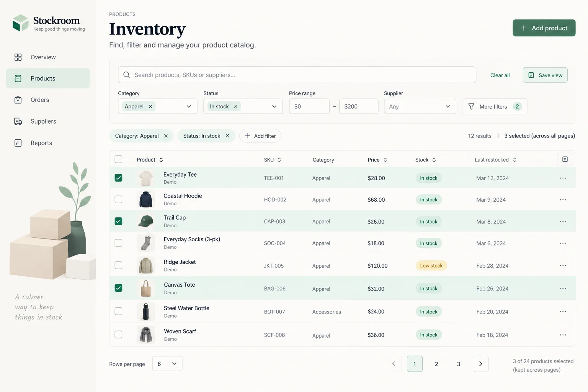Click the Add filter button

pyautogui.click(x=260, y=136)
